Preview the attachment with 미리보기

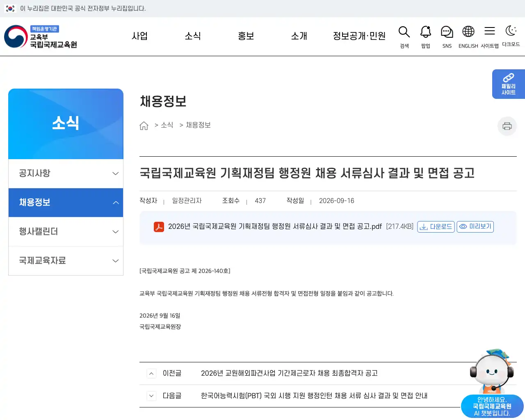[x=475, y=226]
